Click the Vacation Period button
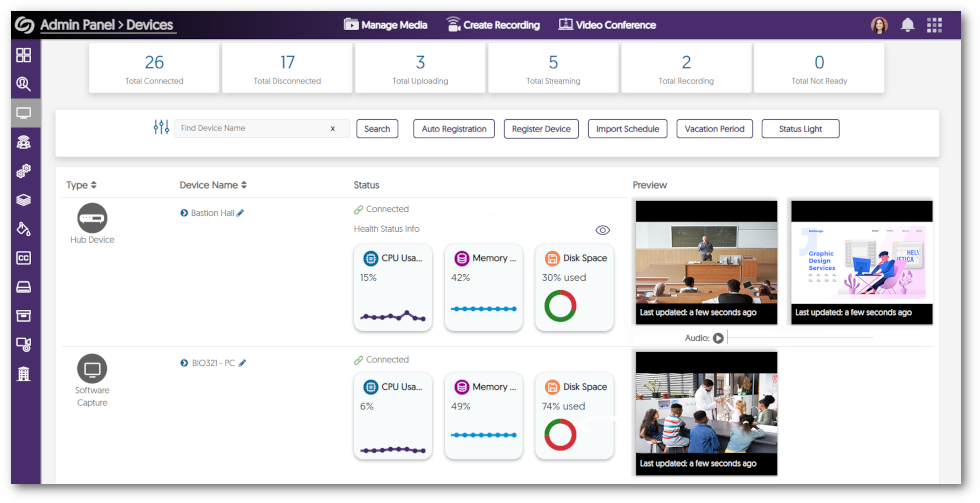 coord(714,129)
